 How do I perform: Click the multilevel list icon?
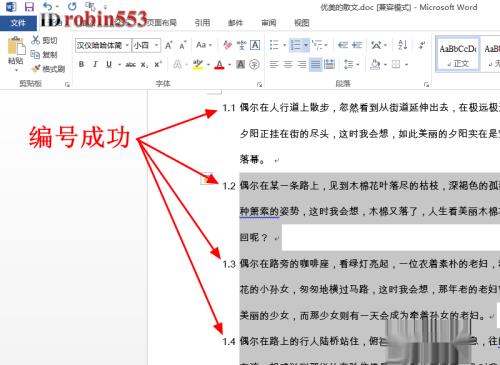317,45
